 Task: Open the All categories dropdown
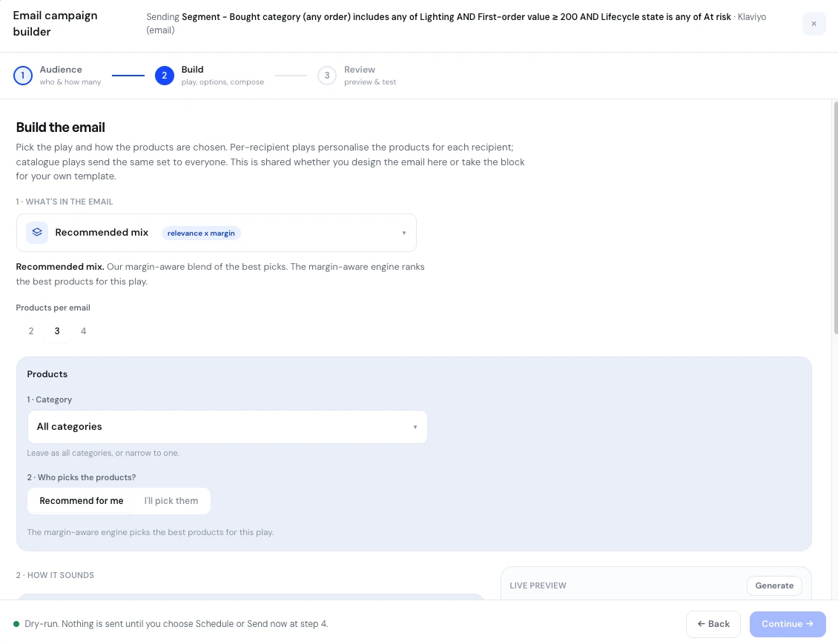coord(228,427)
